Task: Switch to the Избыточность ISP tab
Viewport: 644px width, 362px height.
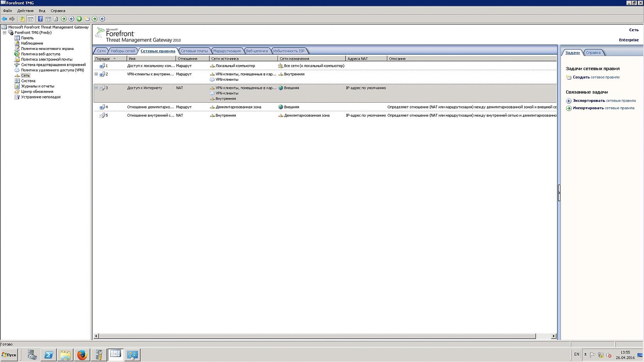Action: coord(289,51)
